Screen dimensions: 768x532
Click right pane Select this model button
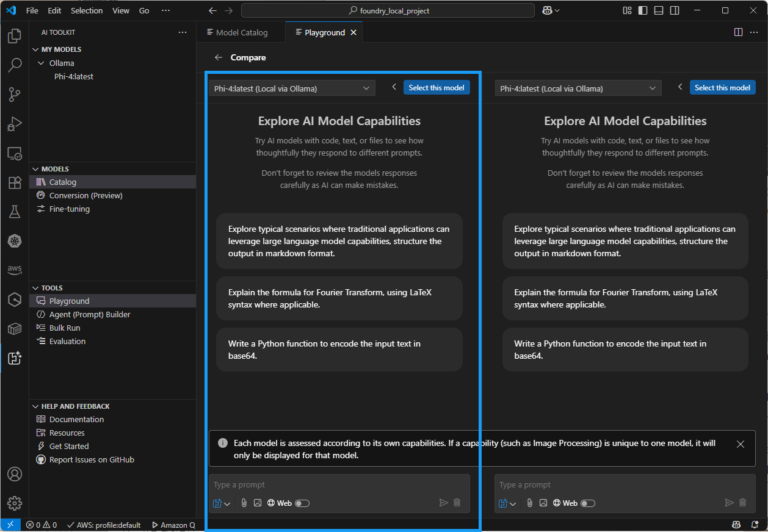(722, 87)
